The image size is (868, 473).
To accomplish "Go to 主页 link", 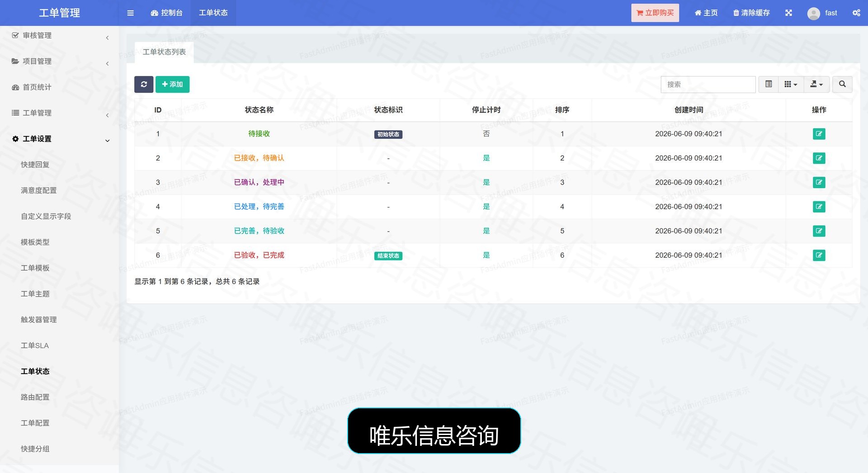I will click(x=706, y=13).
